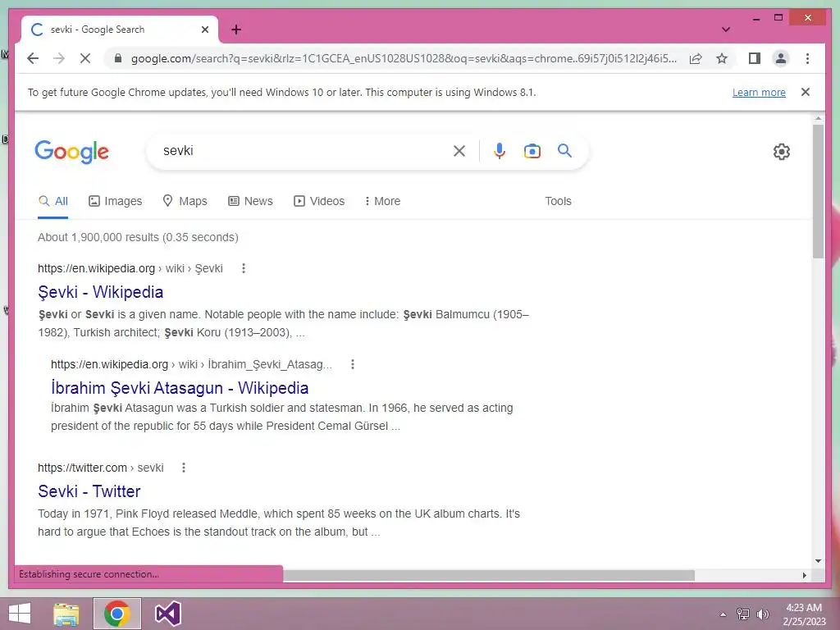Submit search with magnifier icon
The width and height of the screenshot is (840, 630).
[x=564, y=151]
